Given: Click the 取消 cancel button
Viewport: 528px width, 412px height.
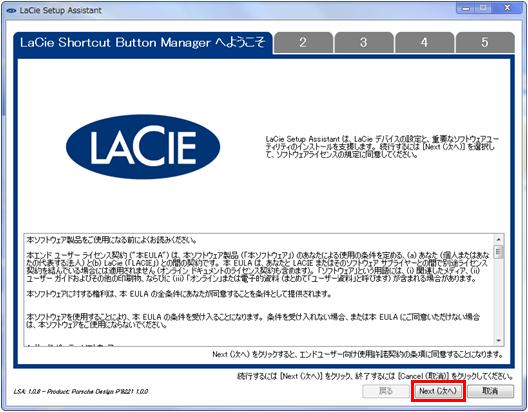Looking at the screenshot, I should coord(490,391).
